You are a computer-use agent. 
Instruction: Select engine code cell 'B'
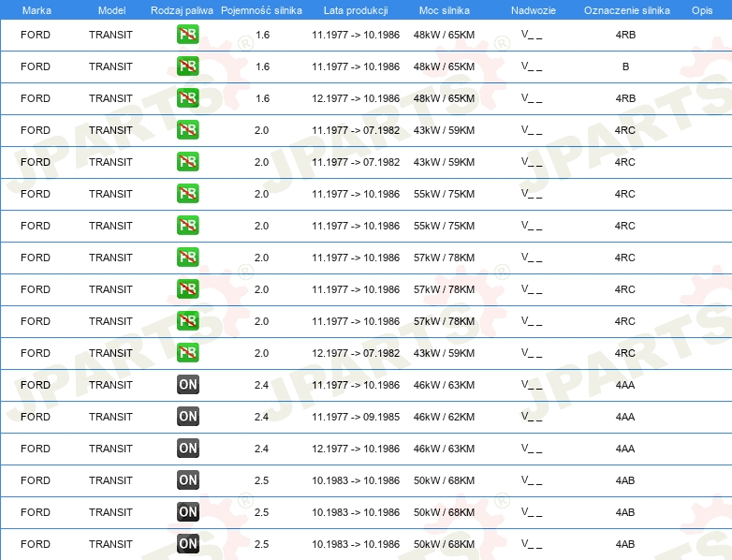(x=625, y=66)
